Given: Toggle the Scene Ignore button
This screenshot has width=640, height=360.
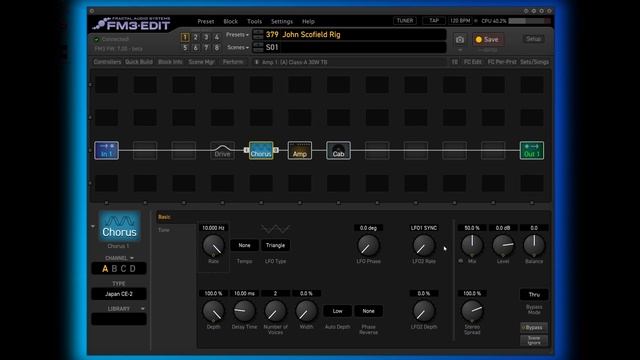Looking at the screenshot, I should [x=533, y=340].
